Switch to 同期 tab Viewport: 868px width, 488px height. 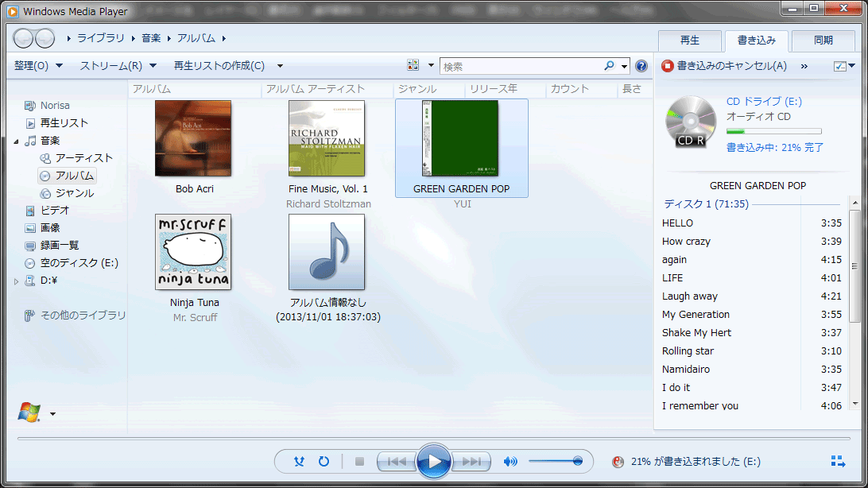(823, 41)
